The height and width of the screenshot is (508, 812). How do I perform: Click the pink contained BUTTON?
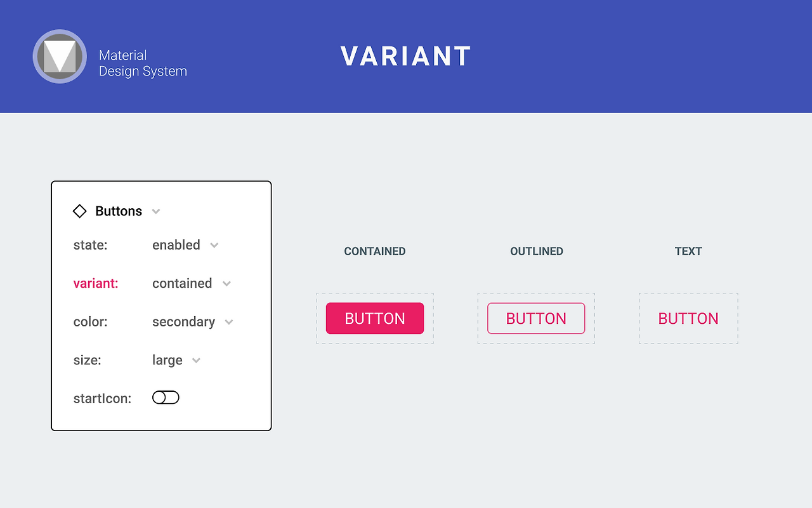click(x=375, y=318)
